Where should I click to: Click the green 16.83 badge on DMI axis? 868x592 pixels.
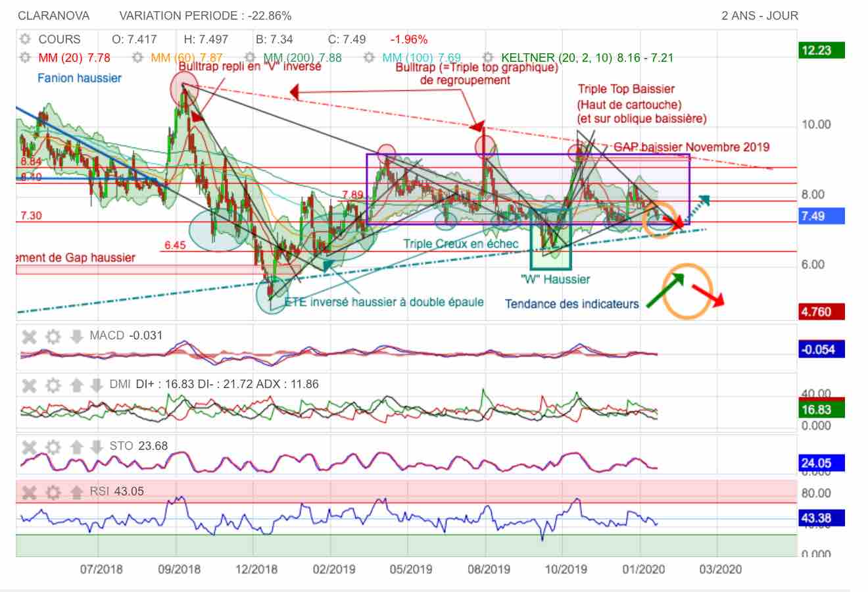point(821,409)
